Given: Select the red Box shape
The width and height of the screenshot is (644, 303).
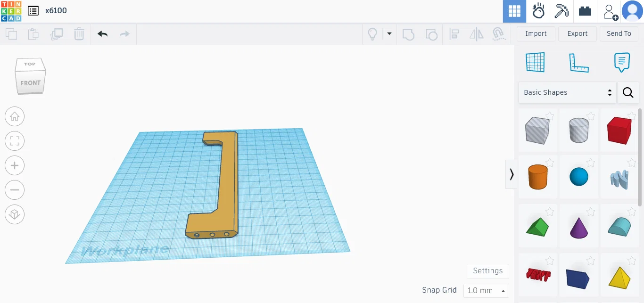Looking at the screenshot, I should (619, 130).
